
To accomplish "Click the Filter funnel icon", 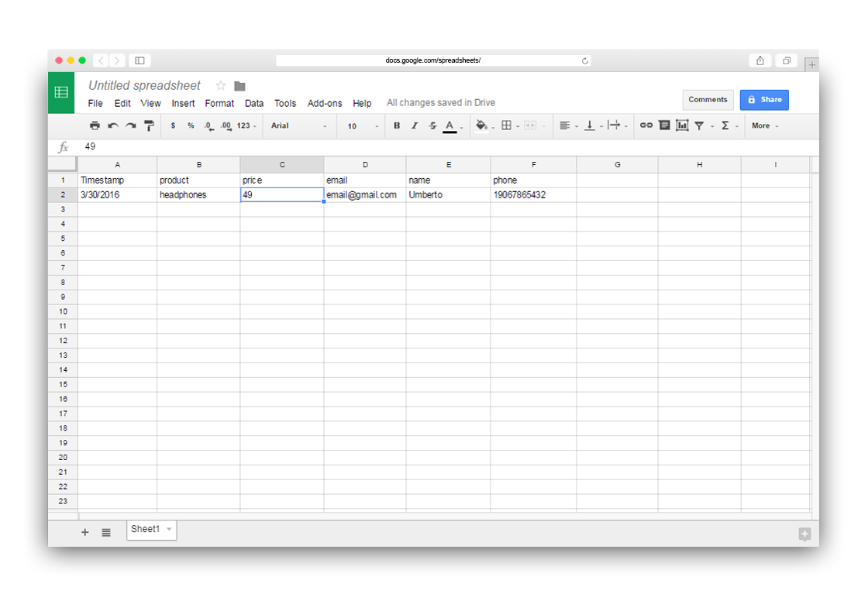I will click(699, 126).
